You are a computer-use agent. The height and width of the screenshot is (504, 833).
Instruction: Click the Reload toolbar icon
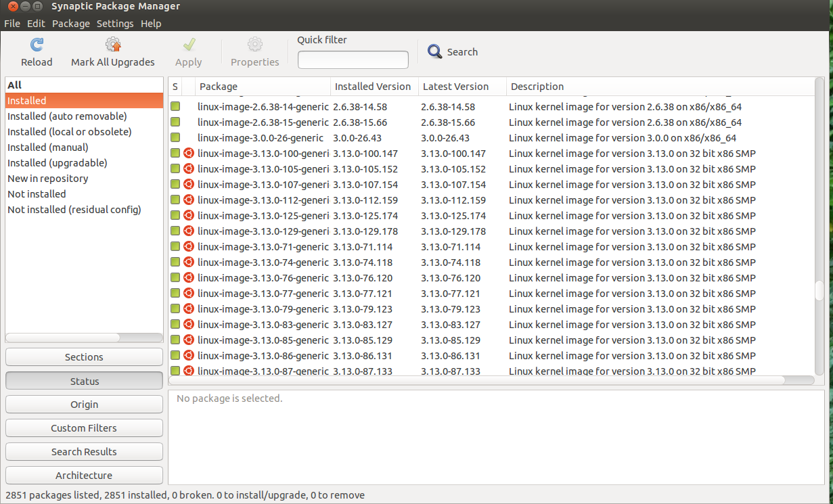click(x=37, y=45)
